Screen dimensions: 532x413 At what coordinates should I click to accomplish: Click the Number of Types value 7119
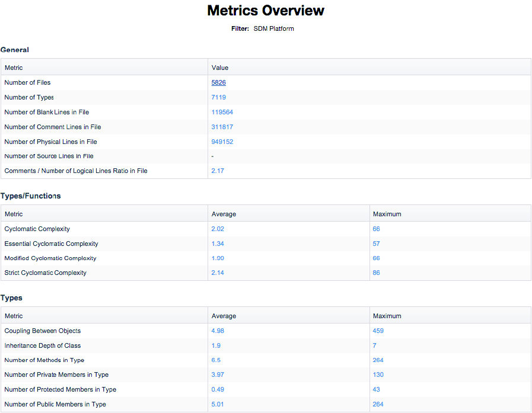click(x=218, y=97)
